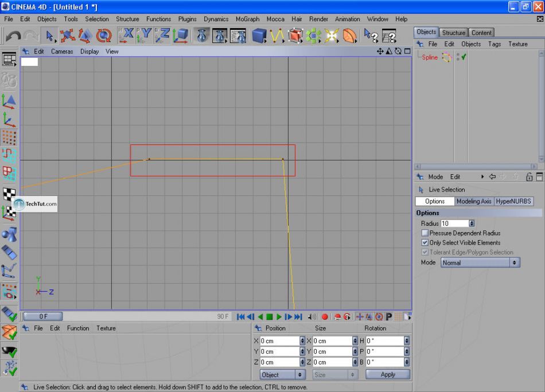
Task: Click the Apply button
Action: click(x=388, y=375)
